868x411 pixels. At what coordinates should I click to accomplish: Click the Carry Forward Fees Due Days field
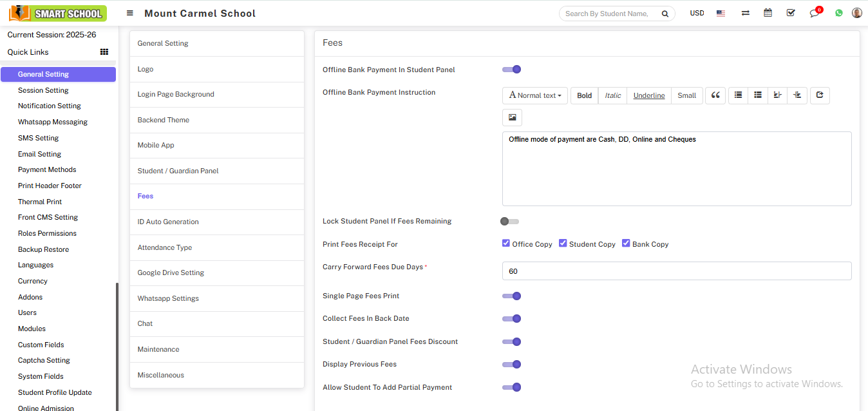pyautogui.click(x=676, y=271)
